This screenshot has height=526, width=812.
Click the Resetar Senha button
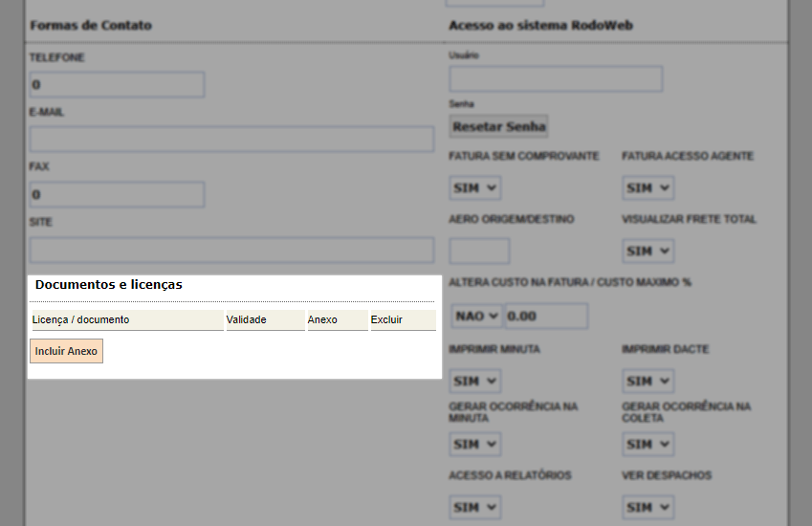[x=498, y=126]
